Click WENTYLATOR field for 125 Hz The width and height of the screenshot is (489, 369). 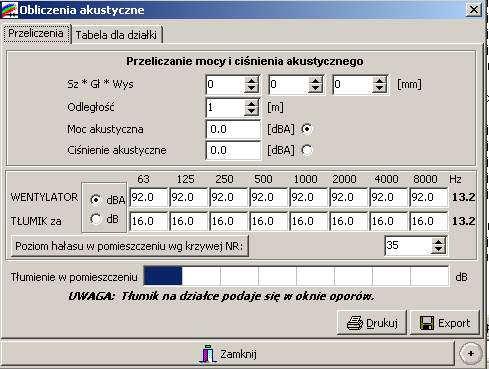click(x=189, y=197)
